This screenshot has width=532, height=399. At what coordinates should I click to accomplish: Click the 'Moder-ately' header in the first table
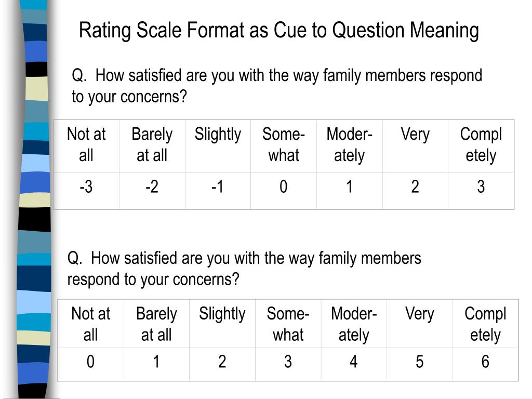[350, 146]
